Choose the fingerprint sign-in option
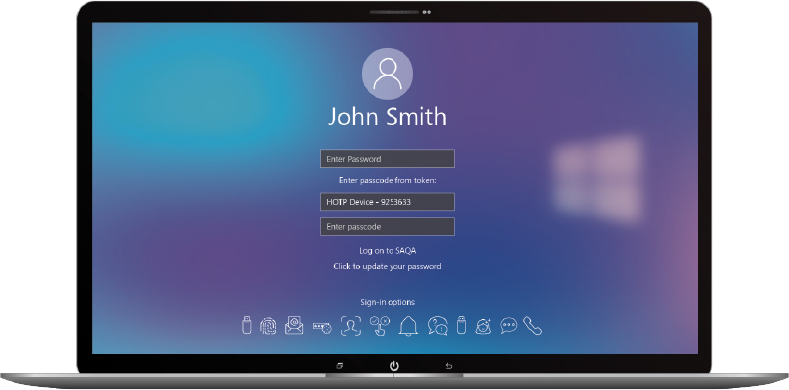The width and height of the screenshot is (789, 390). tap(268, 326)
